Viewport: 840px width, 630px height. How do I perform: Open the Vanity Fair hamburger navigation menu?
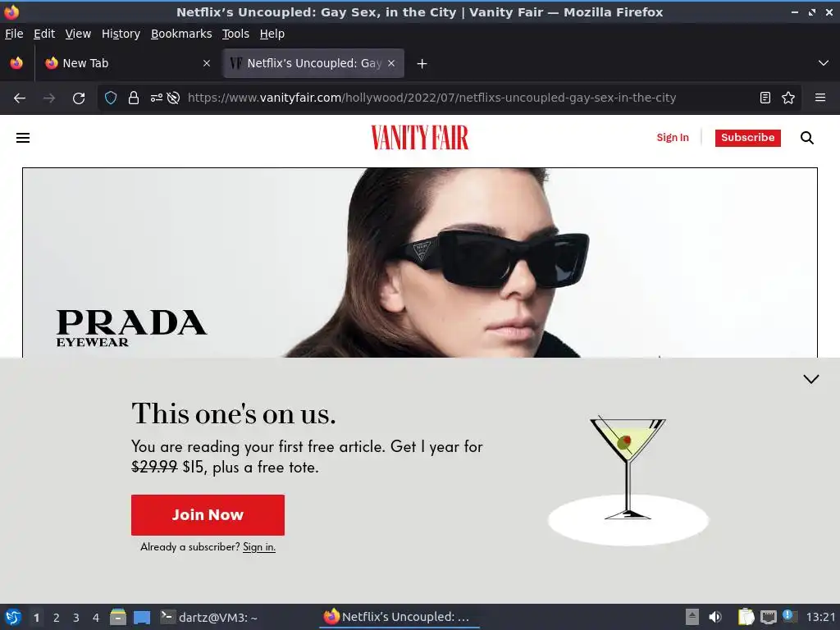tap(23, 138)
